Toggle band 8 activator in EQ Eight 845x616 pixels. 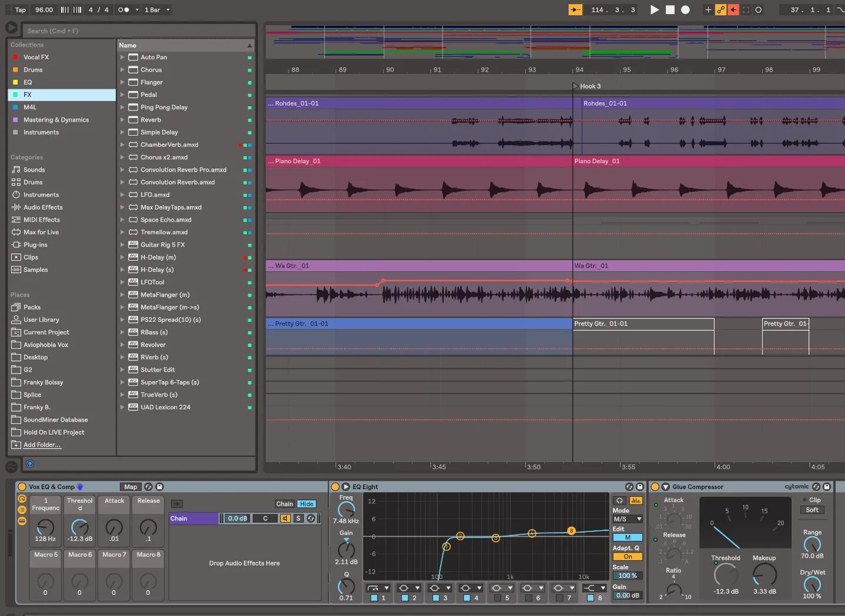[x=589, y=598]
